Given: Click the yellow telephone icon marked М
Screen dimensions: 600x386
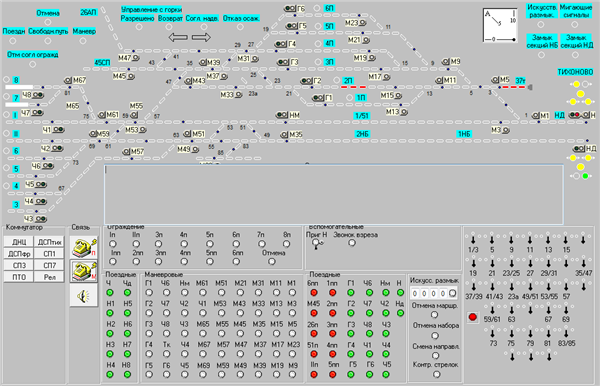Looking at the screenshot, I should 84,271.
